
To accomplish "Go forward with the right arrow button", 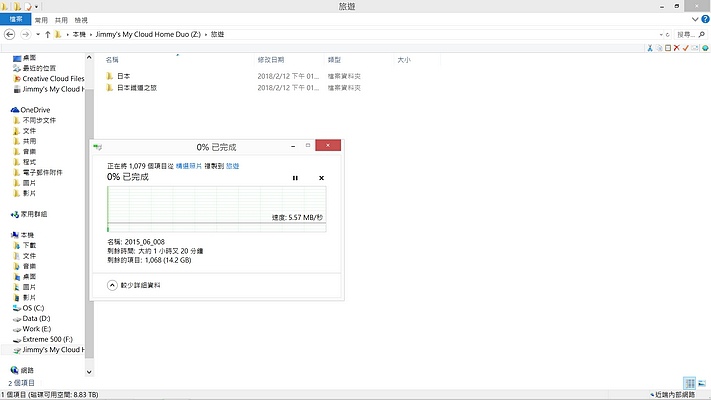I will pos(25,34).
